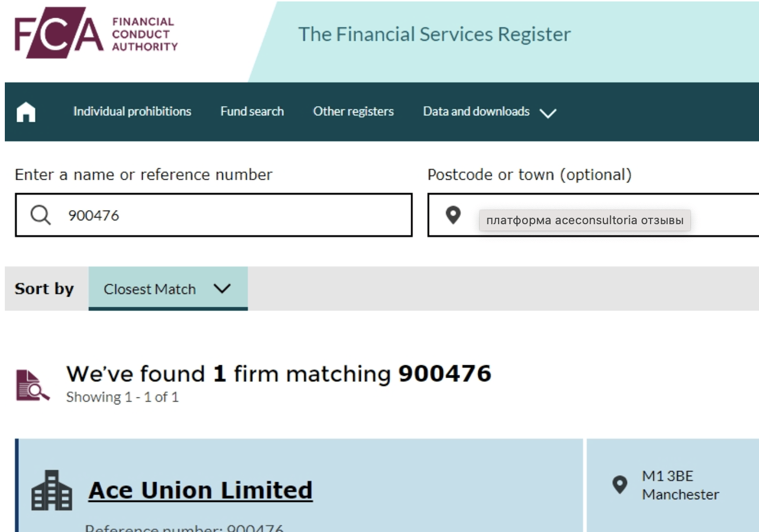This screenshot has width=759, height=532.
Task: Open Individual prohibitions page
Action: coord(132,112)
